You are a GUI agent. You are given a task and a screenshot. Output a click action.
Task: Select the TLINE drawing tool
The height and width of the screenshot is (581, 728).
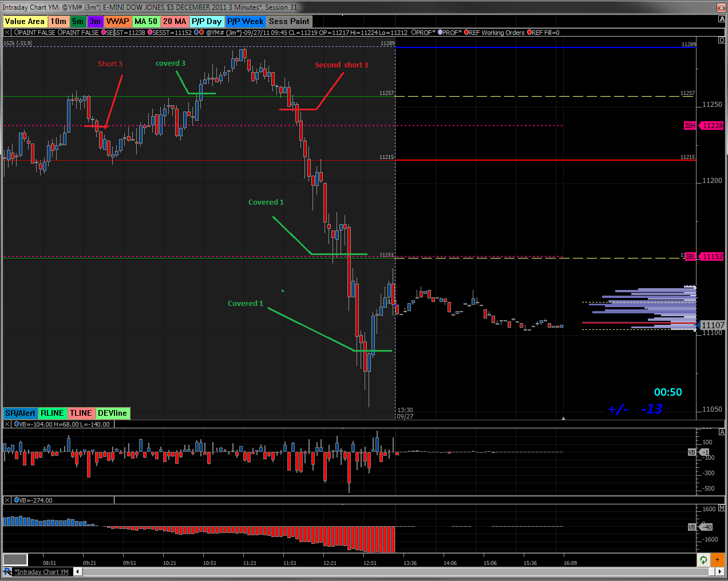tap(81, 413)
